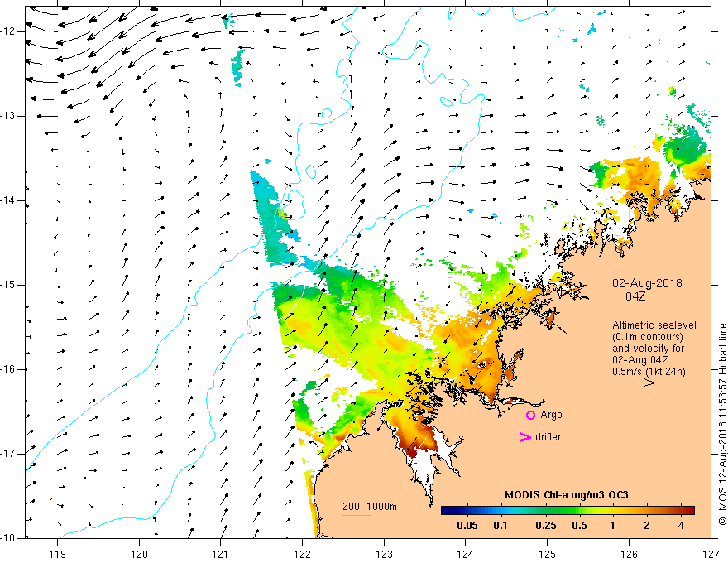Screen dimensions: 728x563
Task: Click the -16 latitude axis label
Action: (x=9, y=369)
